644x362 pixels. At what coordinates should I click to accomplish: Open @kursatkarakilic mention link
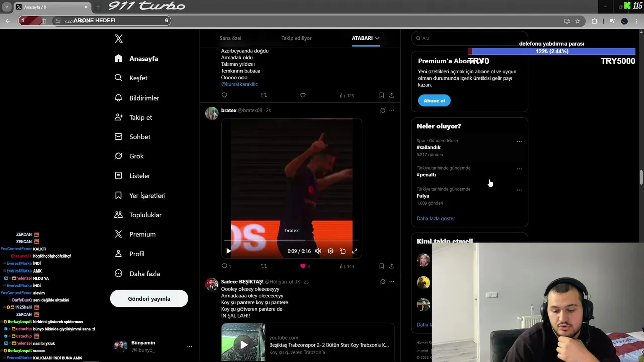tap(239, 84)
